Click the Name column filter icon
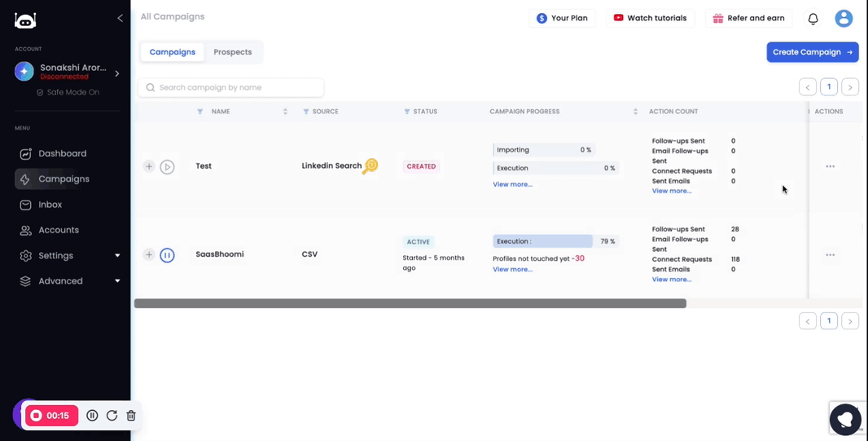This screenshot has width=868, height=441. (x=200, y=112)
